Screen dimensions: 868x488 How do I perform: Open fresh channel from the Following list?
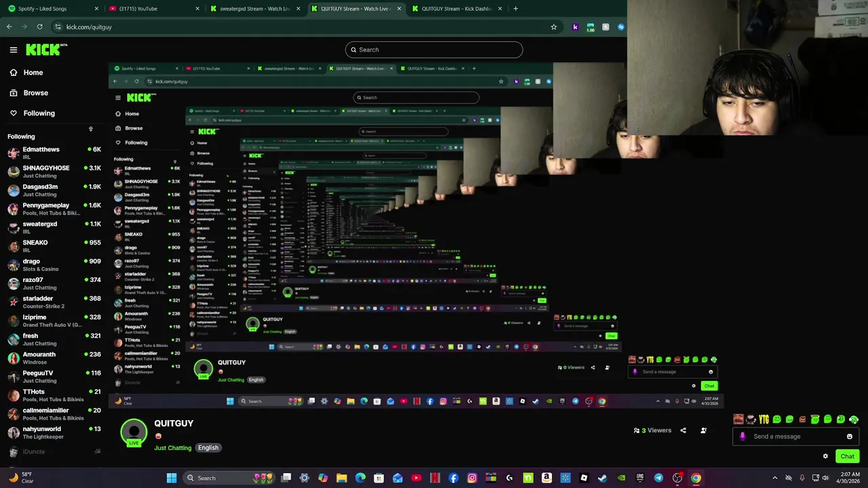pos(54,339)
